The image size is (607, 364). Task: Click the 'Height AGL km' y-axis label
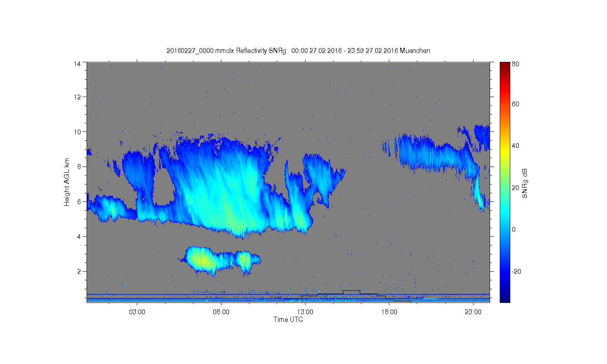(x=67, y=182)
